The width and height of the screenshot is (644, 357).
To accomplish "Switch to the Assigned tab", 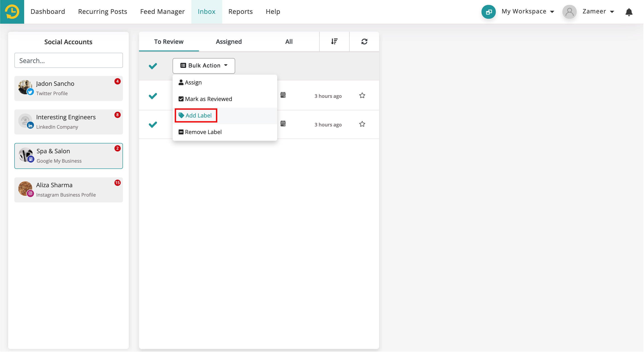I will coord(229,42).
